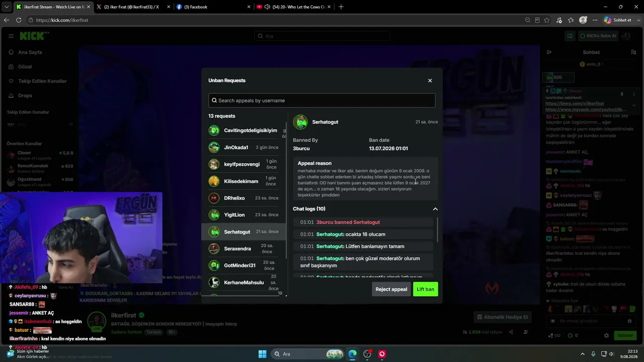Reload the Kick page

(x=19, y=20)
